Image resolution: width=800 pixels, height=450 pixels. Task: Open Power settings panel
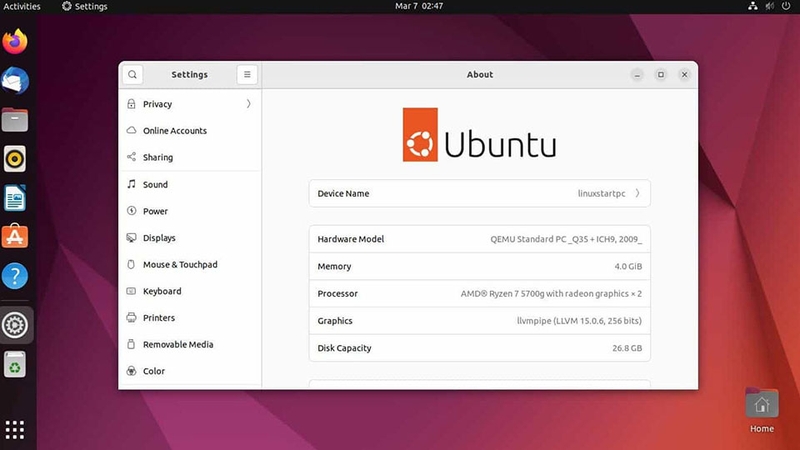pyautogui.click(x=190, y=211)
